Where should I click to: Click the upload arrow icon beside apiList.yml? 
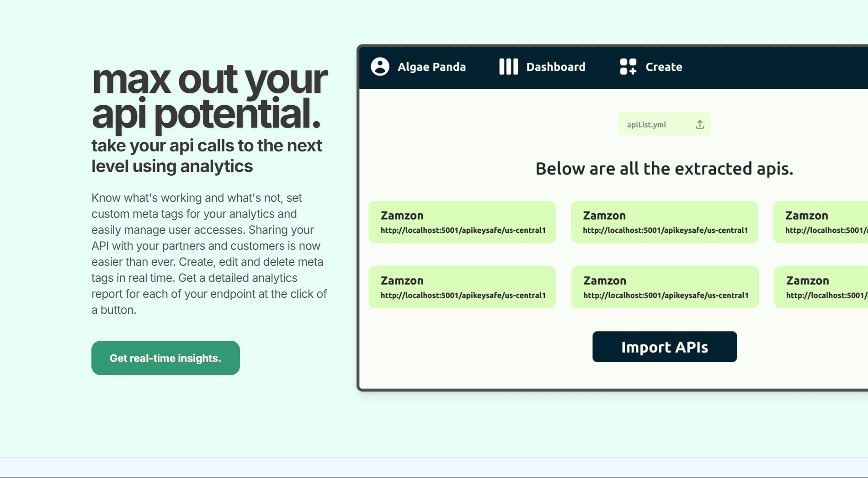(x=700, y=124)
